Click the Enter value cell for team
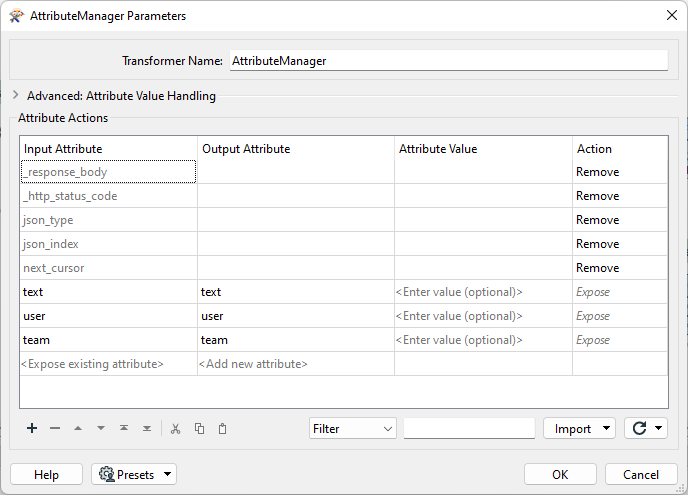 (x=483, y=340)
